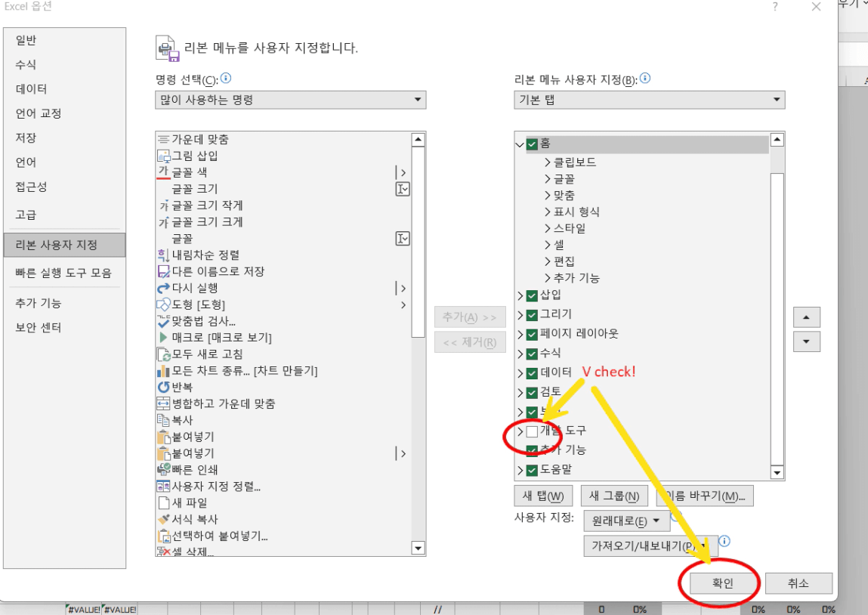Uncheck the 페이지 레이아웃 tab checkbox
This screenshot has width=868, height=615.
[532, 335]
